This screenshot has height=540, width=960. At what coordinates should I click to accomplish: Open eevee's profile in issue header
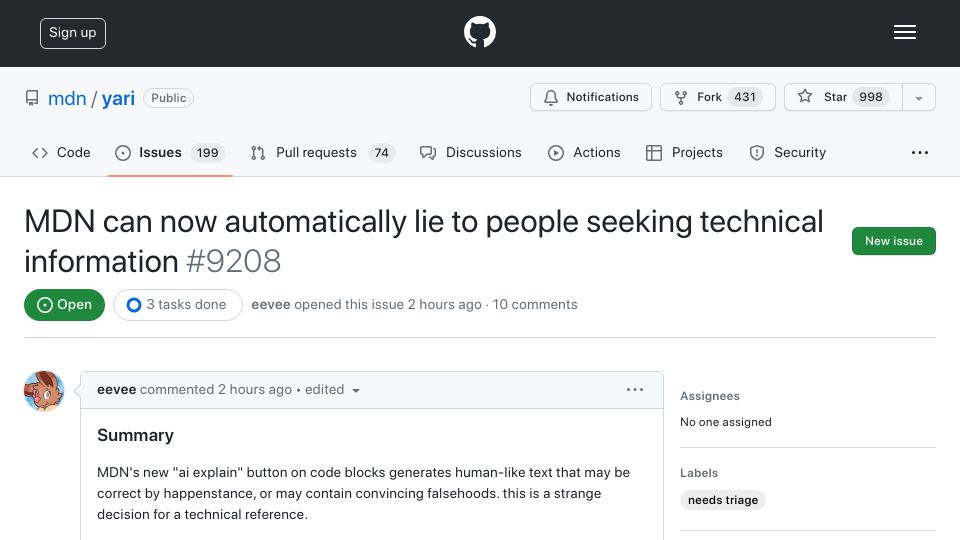[x=271, y=305]
